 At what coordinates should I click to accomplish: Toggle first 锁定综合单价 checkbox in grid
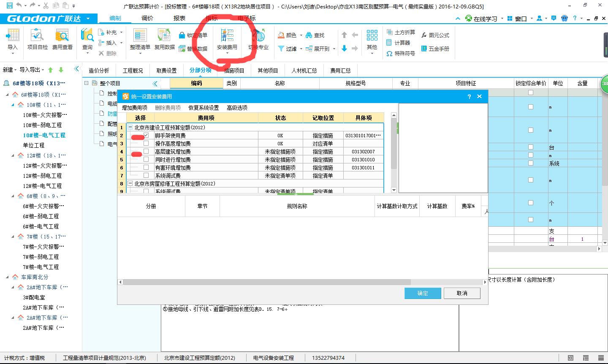531,92
